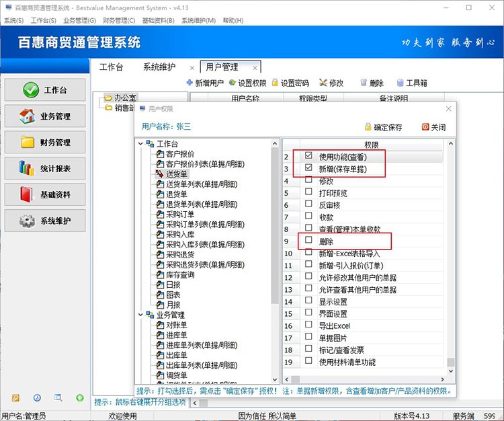Click the 客户报价 tree node icon
Viewport: 504px width, 421px height.
(x=160, y=154)
